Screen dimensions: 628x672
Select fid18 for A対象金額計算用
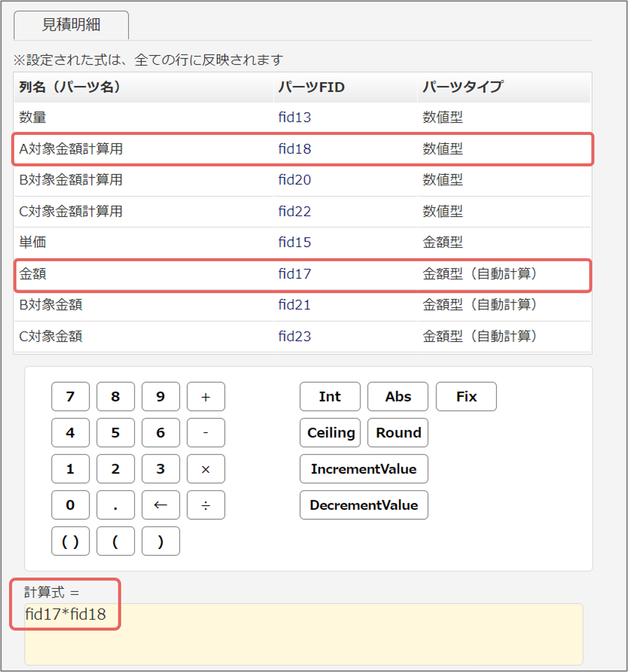pos(294,149)
